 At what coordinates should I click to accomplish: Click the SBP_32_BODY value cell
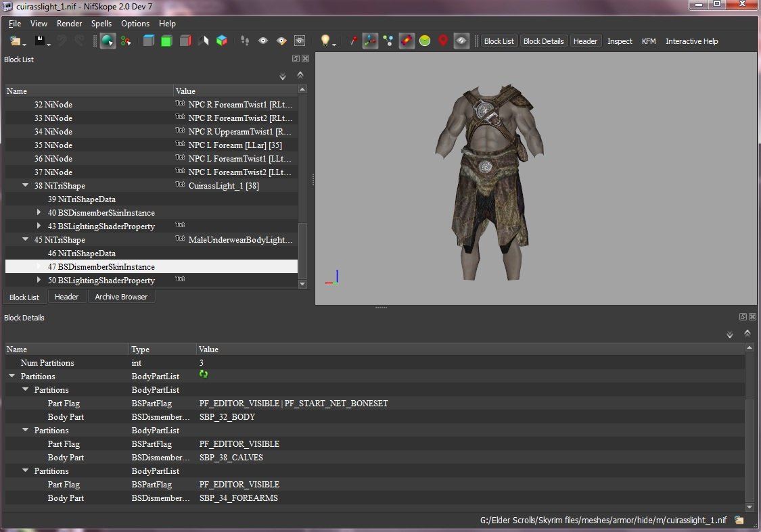[x=227, y=416]
